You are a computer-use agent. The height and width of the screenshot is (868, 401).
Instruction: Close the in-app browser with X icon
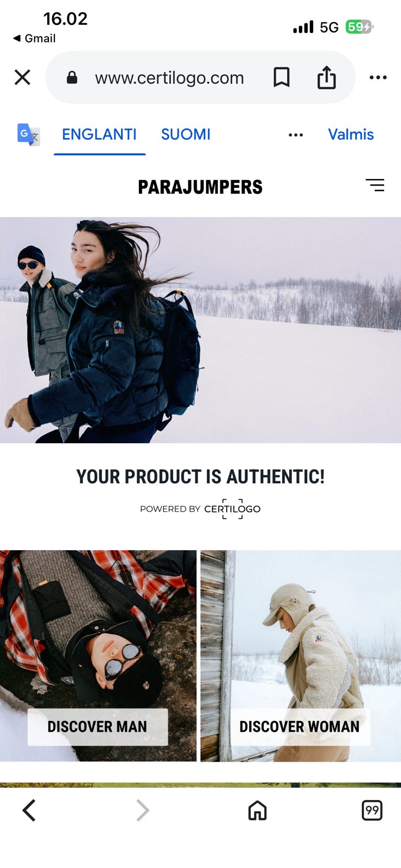click(x=22, y=77)
